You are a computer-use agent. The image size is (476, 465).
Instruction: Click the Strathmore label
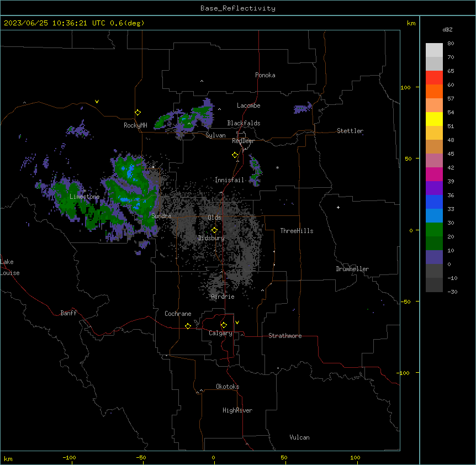[x=285, y=336]
